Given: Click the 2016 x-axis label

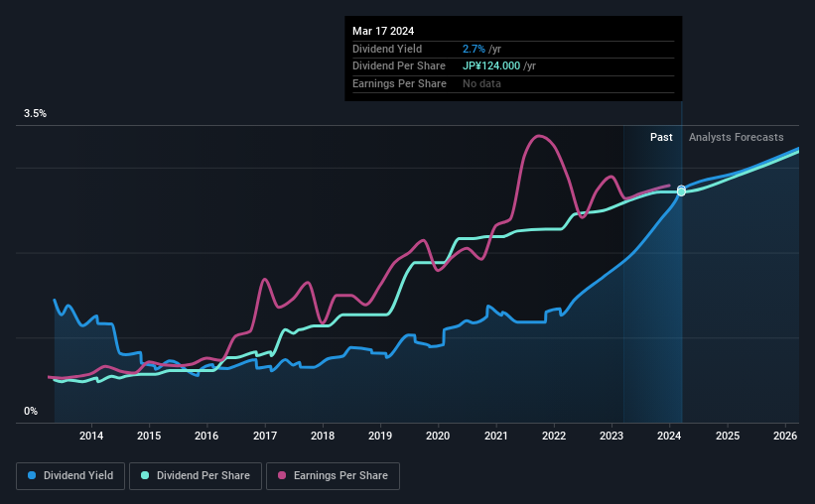Looking at the screenshot, I should pyautogui.click(x=206, y=436).
